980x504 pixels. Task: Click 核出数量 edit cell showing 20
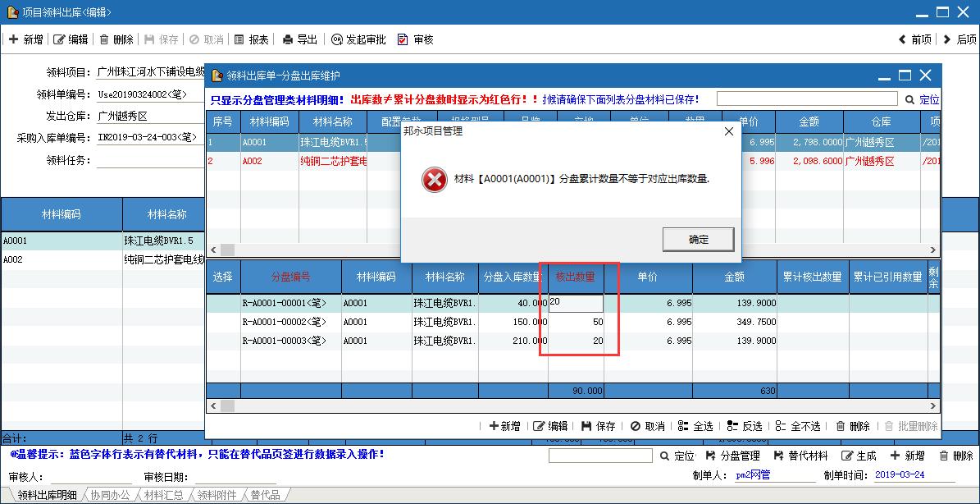(x=576, y=303)
